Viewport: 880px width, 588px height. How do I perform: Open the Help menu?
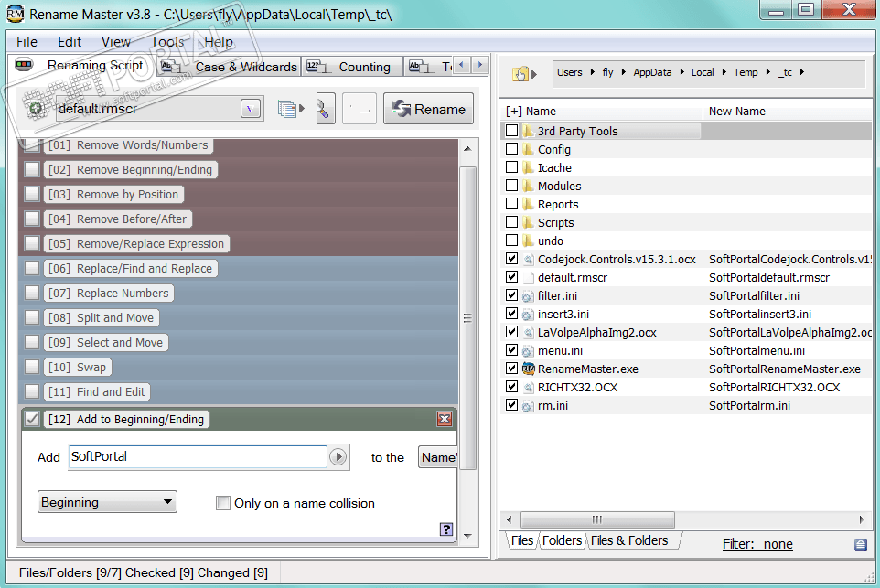219,42
